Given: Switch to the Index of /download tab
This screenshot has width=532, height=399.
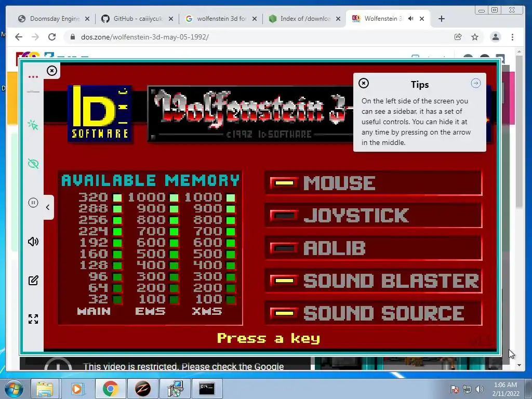Looking at the screenshot, I should point(304,19).
